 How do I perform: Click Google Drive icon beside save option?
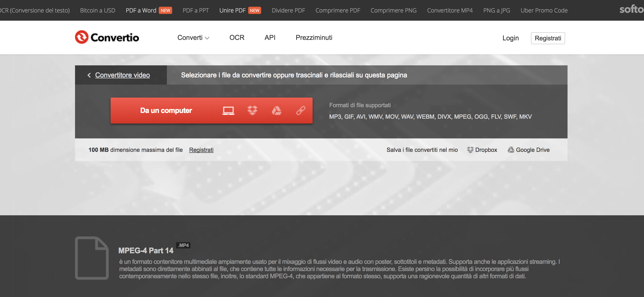[x=511, y=150]
